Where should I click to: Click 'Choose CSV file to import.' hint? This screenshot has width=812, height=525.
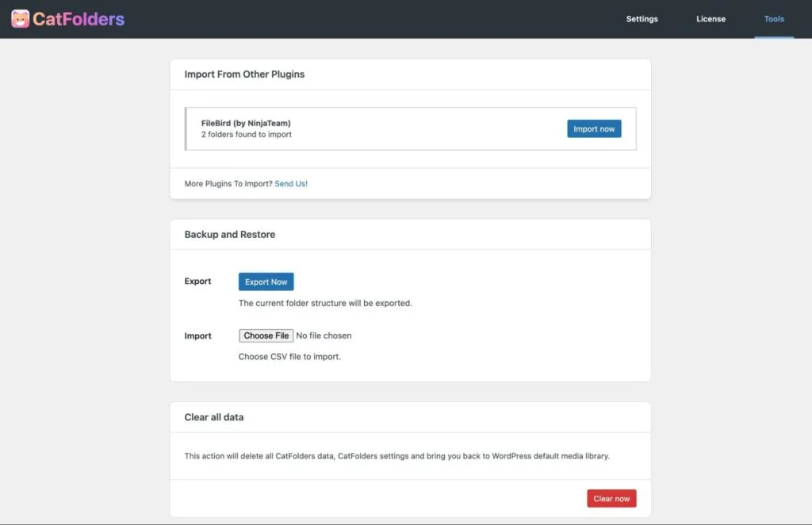pyautogui.click(x=289, y=357)
